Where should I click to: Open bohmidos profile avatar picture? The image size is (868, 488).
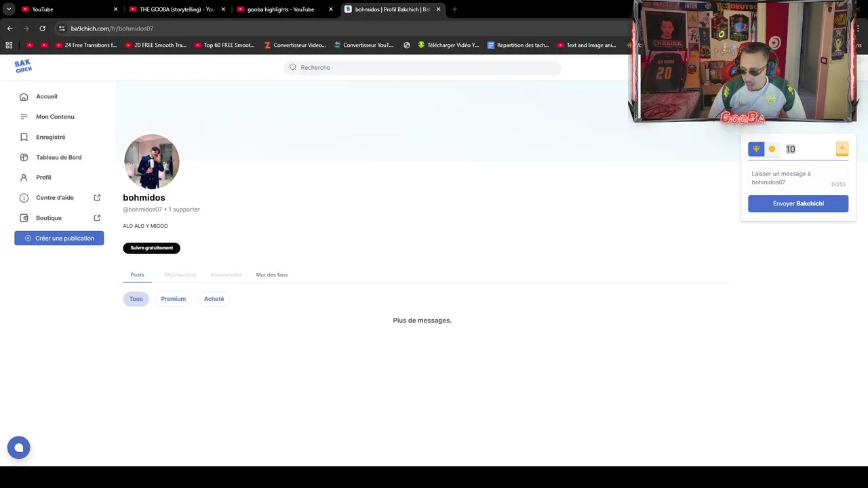[151, 161]
